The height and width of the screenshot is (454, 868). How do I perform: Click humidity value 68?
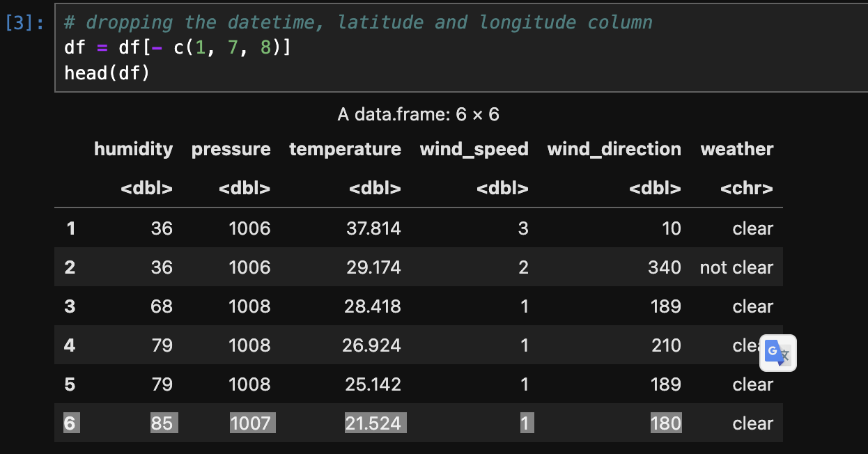point(162,306)
